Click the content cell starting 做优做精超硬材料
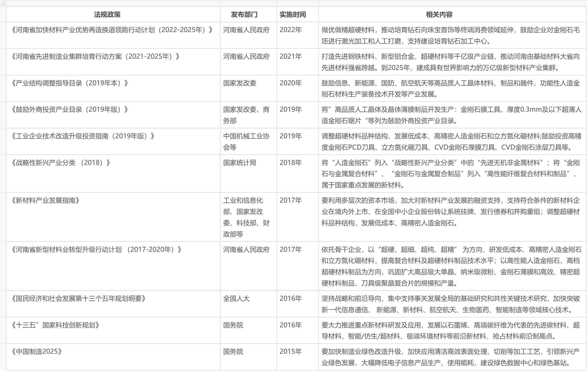This screenshot has width=588, height=372. pyautogui.click(x=453, y=35)
